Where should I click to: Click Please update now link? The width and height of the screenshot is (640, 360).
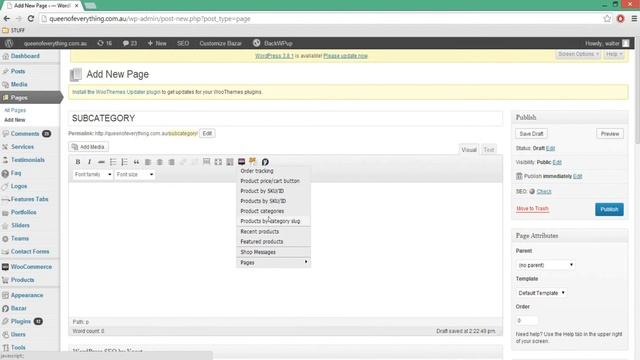(x=345, y=56)
